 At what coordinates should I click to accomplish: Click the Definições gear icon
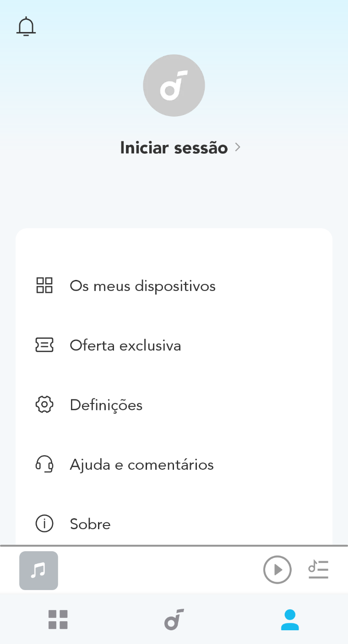(44, 405)
